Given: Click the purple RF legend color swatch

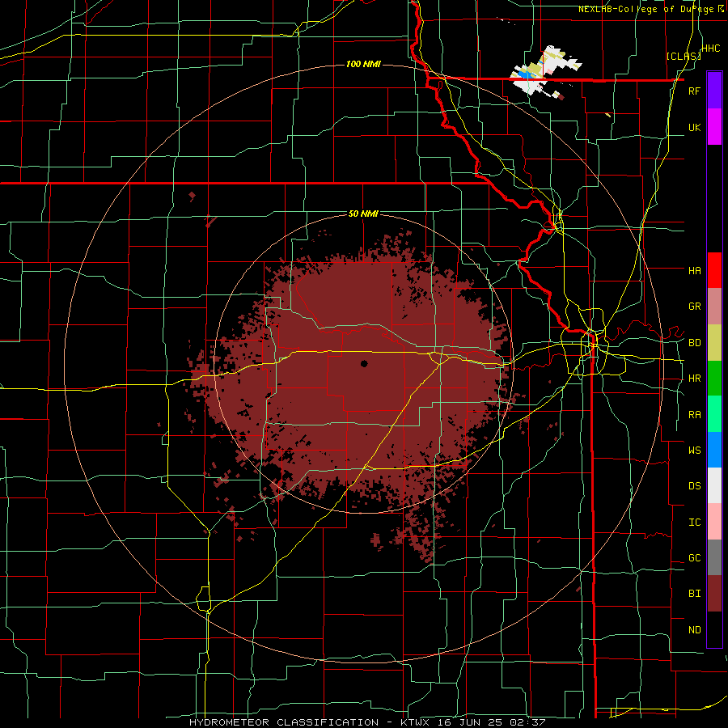Looking at the screenshot, I should pyautogui.click(x=714, y=91).
